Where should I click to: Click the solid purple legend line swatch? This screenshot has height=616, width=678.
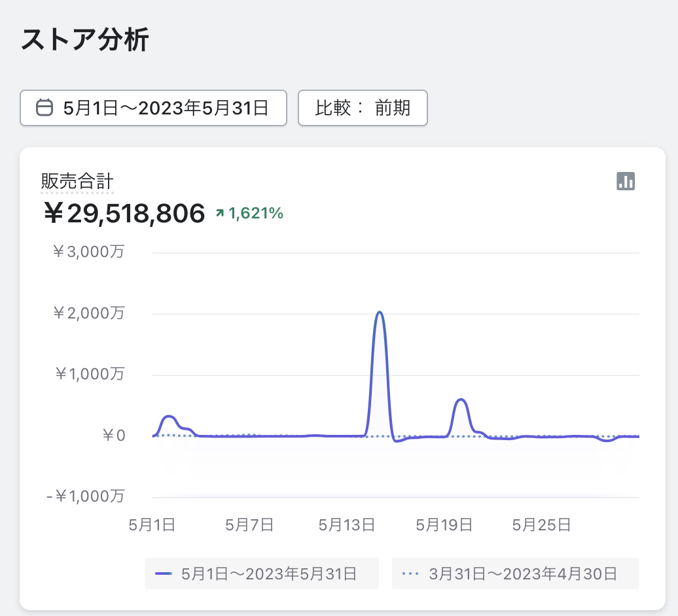click(x=164, y=573)
